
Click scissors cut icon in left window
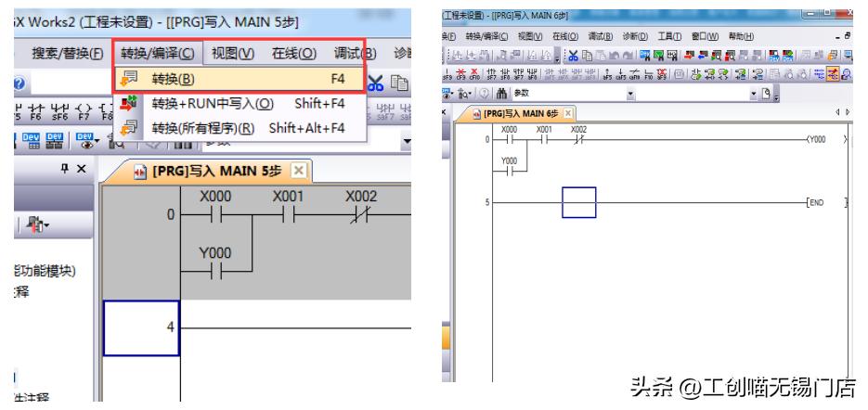(375, 83)
